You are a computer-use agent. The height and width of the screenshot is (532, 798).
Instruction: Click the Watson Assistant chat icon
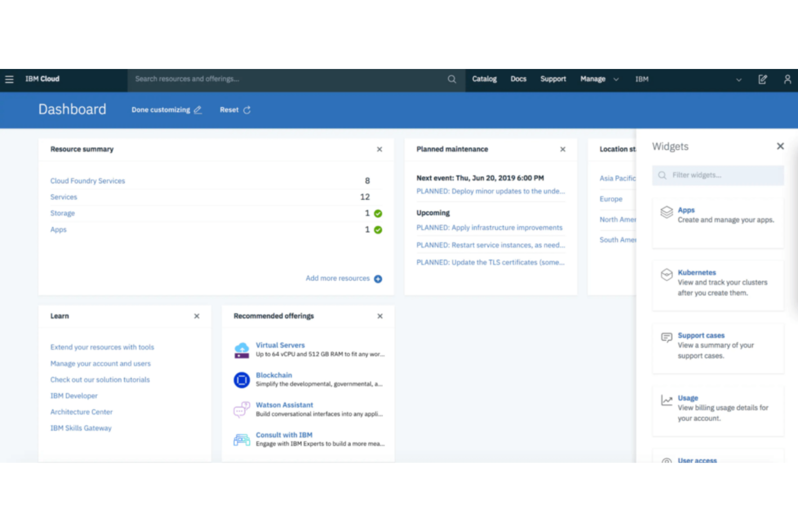click(x=242, y=409)
